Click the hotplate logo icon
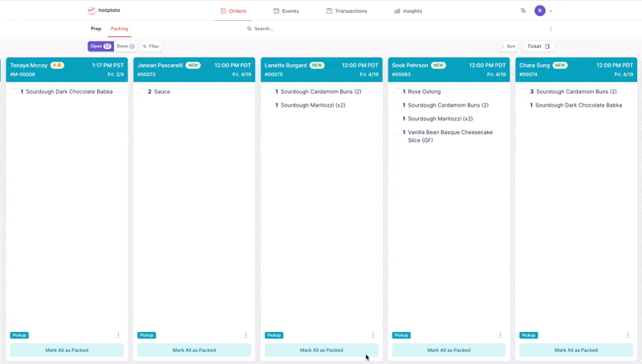This screenshot has width=642, height=364. 91,11
